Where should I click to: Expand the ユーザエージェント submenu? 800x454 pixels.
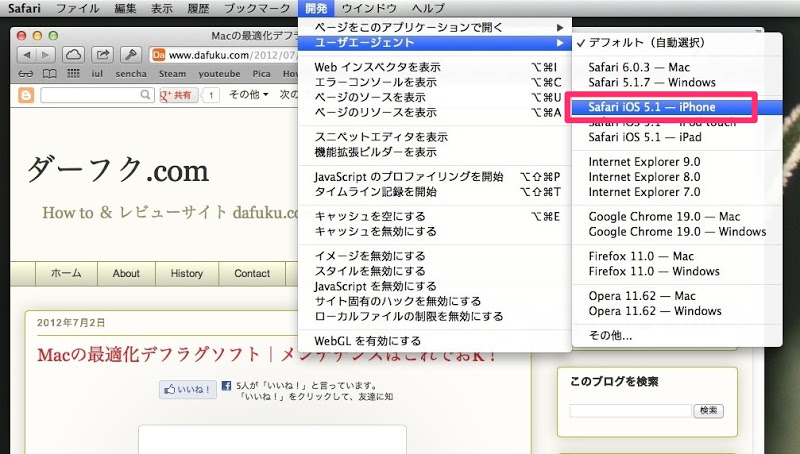coord(435,43)
